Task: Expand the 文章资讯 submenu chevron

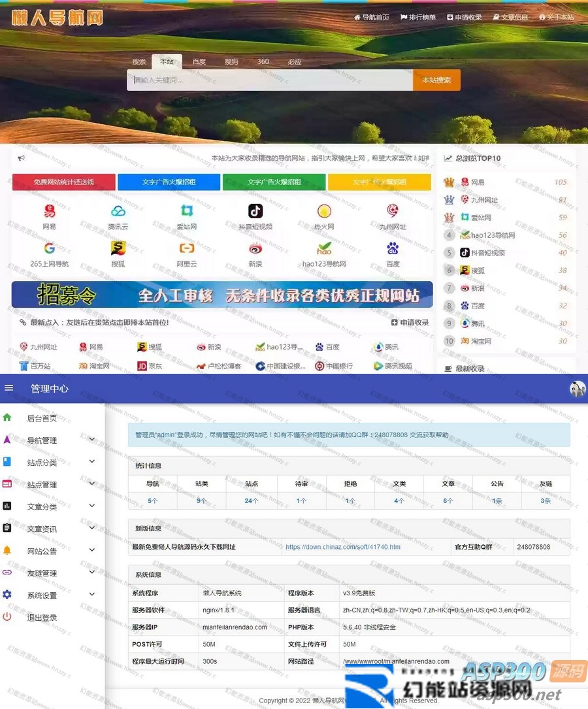Action: [91, 528]
